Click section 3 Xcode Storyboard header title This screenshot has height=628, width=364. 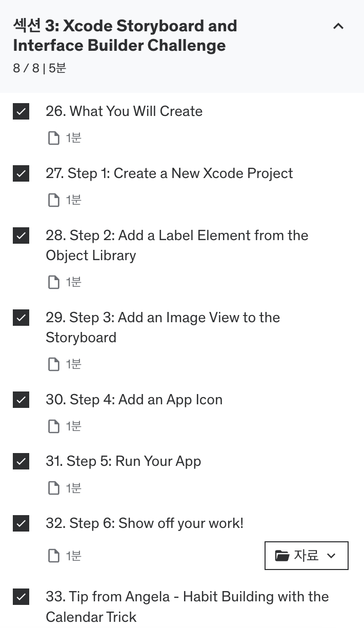coord(125,35)
